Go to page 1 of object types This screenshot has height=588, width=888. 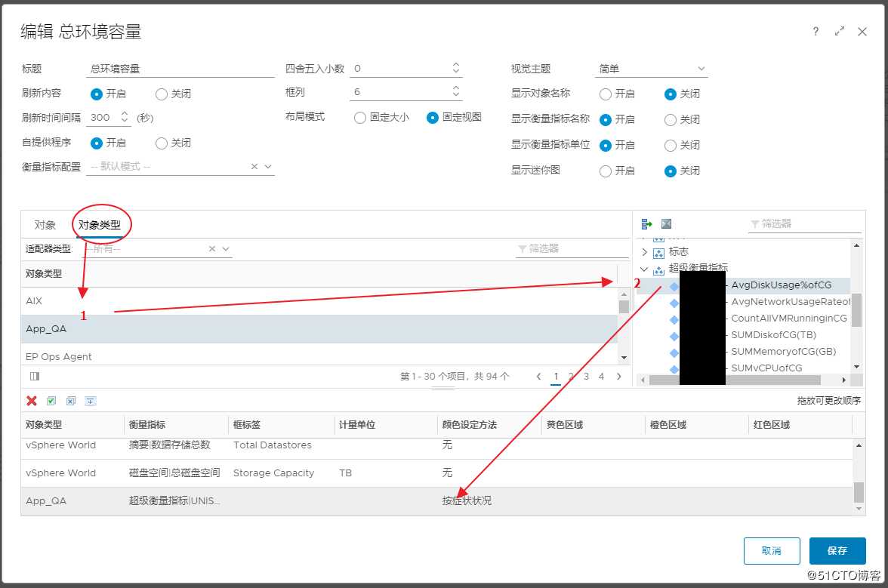tap(556, 377)
